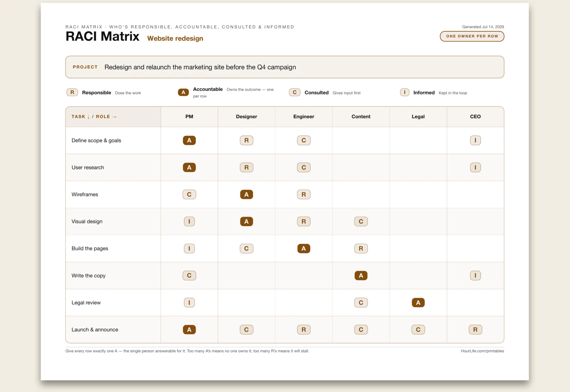570x392 pixels.
Task: Click the footer note about one A per row
Action: pos(187,351)
